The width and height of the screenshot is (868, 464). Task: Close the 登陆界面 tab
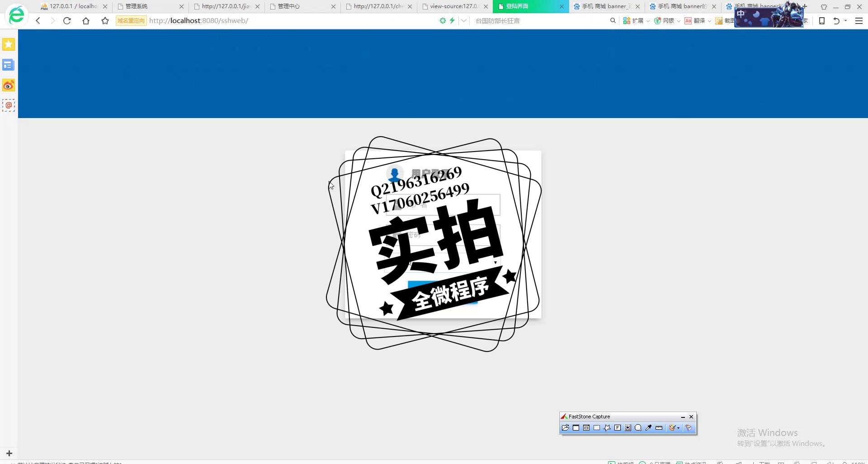(x=561, y=7)
